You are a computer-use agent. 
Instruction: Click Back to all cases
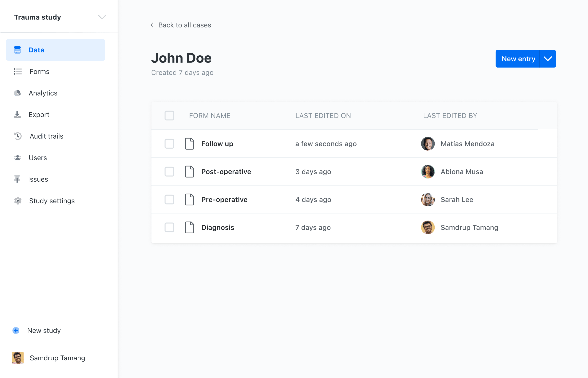pyautogui.click(x=185, y=25)
